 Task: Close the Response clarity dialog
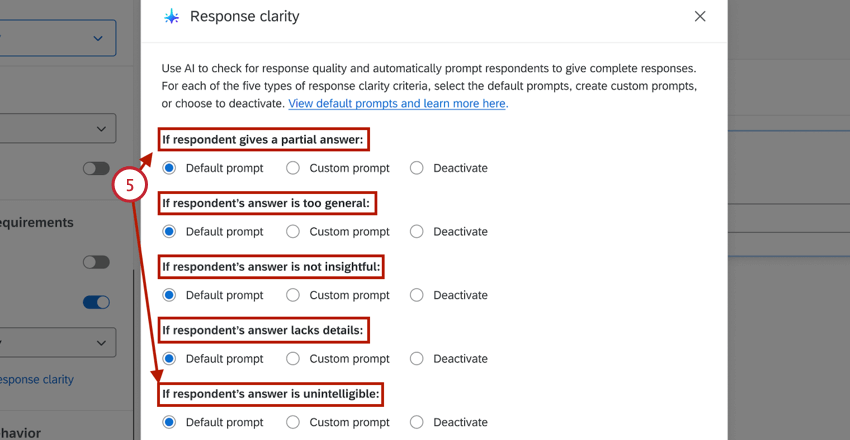[700, 16]
